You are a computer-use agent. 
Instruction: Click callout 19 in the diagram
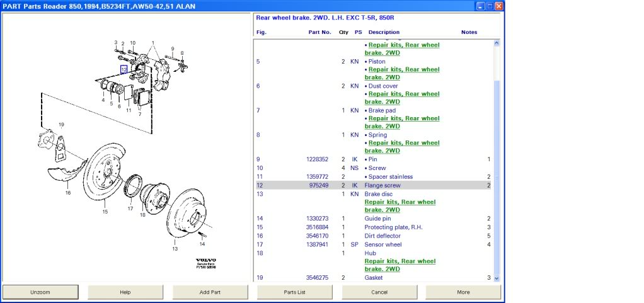[x=61, y=124]
